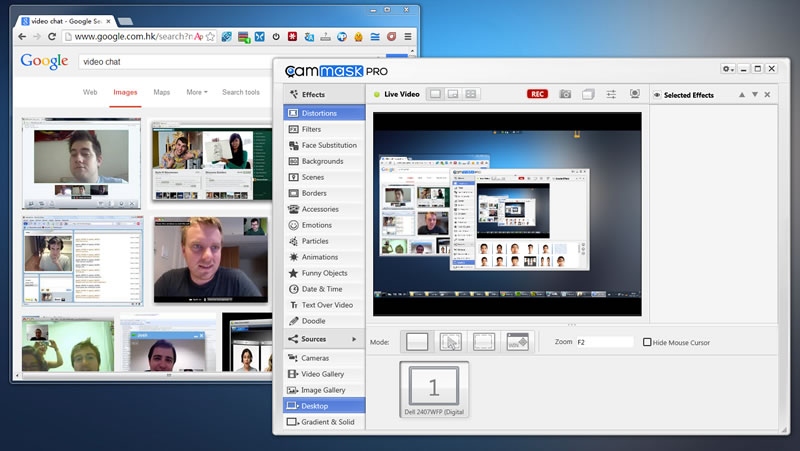Remove selected effect with X icon
Screen dimensions: 800x451
(767, 95)
